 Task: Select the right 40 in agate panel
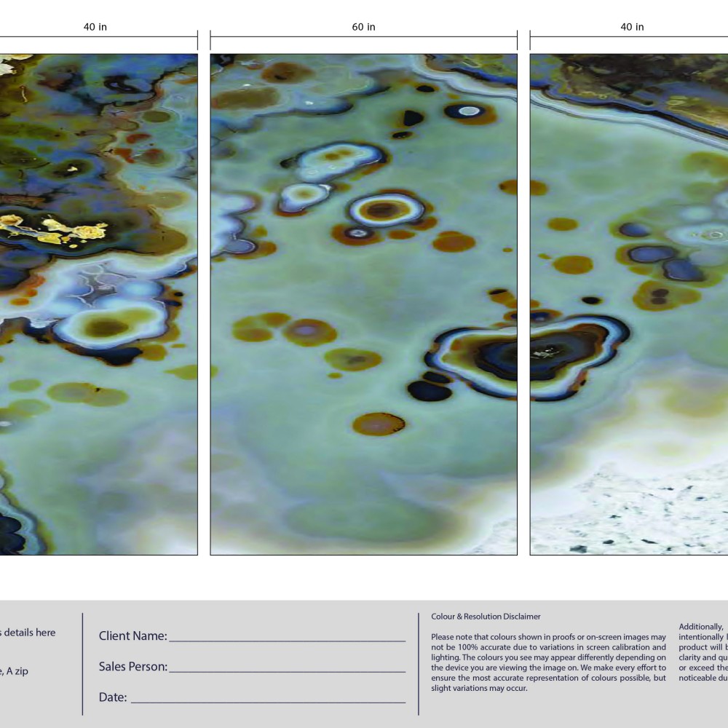click(x=629, y=304)
